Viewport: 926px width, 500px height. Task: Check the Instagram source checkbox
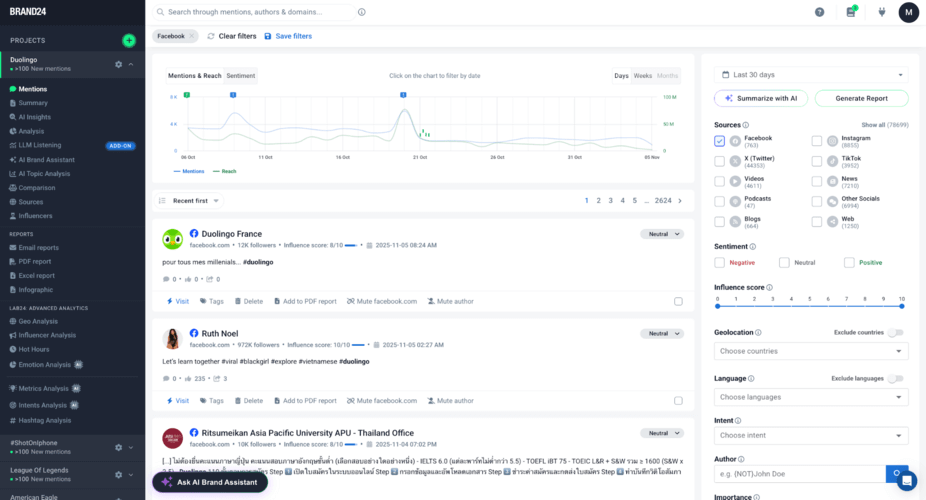(817, 141)
